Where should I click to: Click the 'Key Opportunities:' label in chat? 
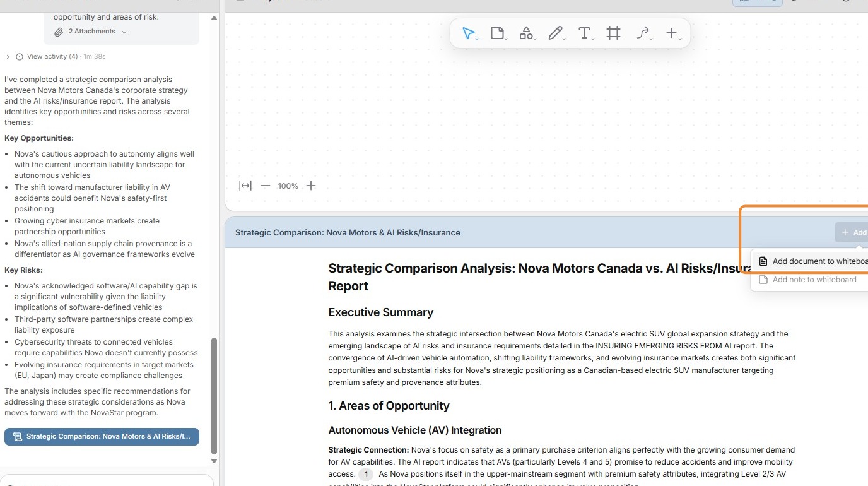(x=39, y=138)
